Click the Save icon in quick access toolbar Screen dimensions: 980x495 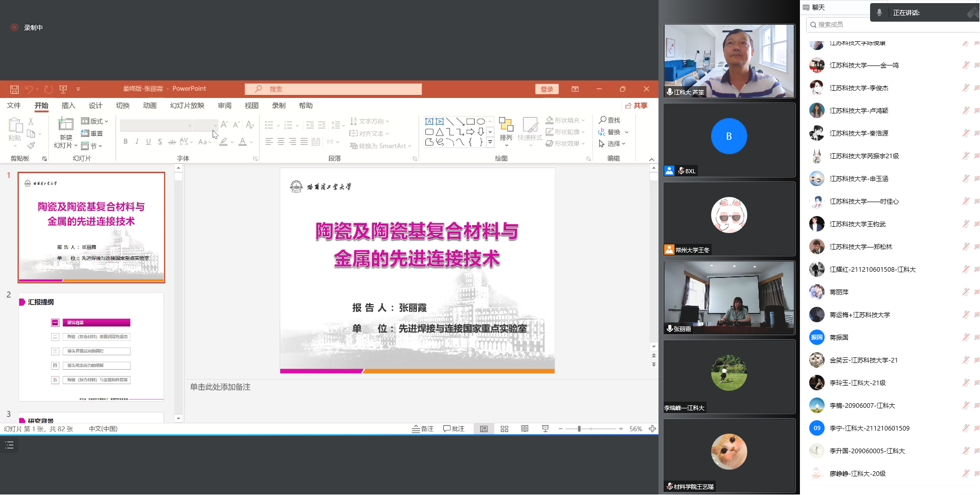coord(14,89)
